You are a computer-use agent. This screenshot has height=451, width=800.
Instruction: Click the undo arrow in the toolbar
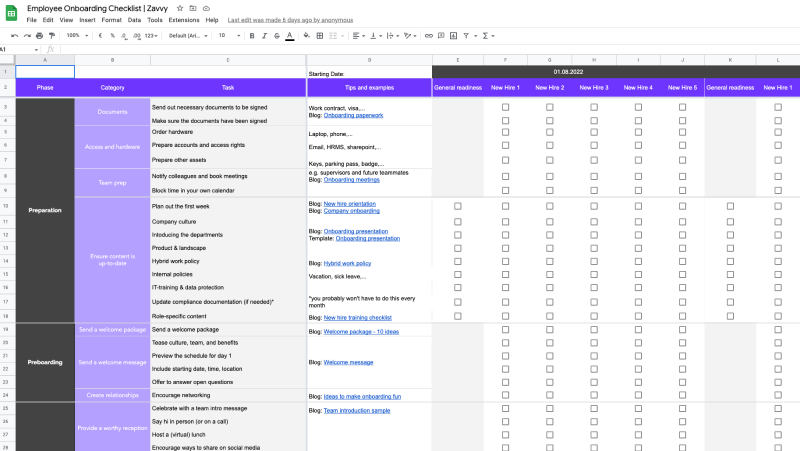14,35
